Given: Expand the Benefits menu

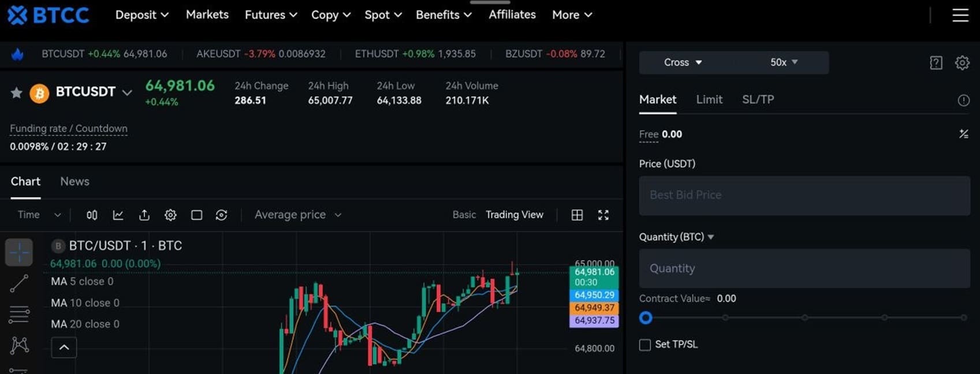Looking at the screenshot, I should [x=444, y=15].
